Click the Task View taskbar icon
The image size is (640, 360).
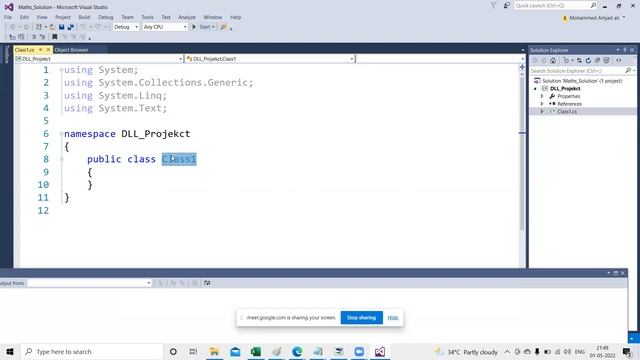[x=193, y=351]
